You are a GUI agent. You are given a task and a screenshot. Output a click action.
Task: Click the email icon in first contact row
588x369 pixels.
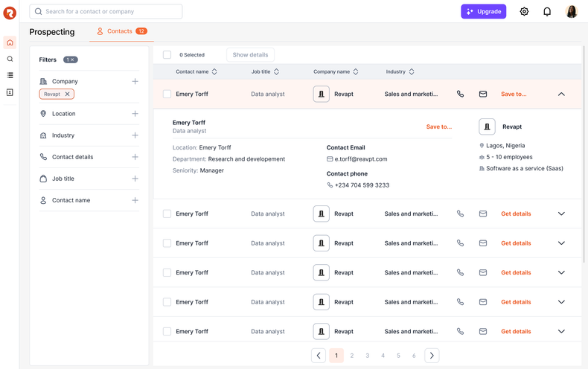[x=483, y=94]
